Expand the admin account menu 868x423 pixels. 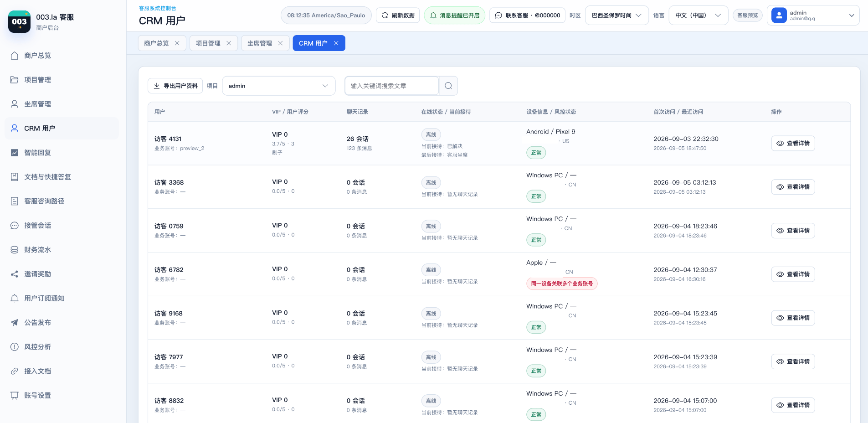813,15
